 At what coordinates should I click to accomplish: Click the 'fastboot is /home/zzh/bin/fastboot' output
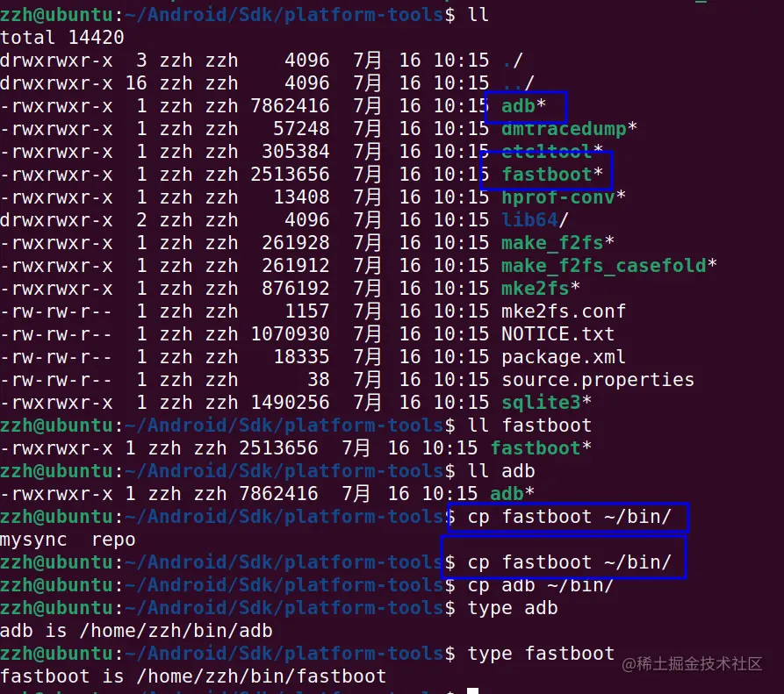coord(193,676)
